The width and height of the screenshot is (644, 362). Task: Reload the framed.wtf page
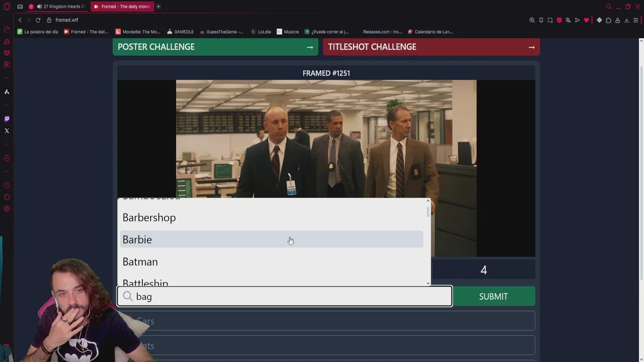pyautogui.click(x=38, y=20)
